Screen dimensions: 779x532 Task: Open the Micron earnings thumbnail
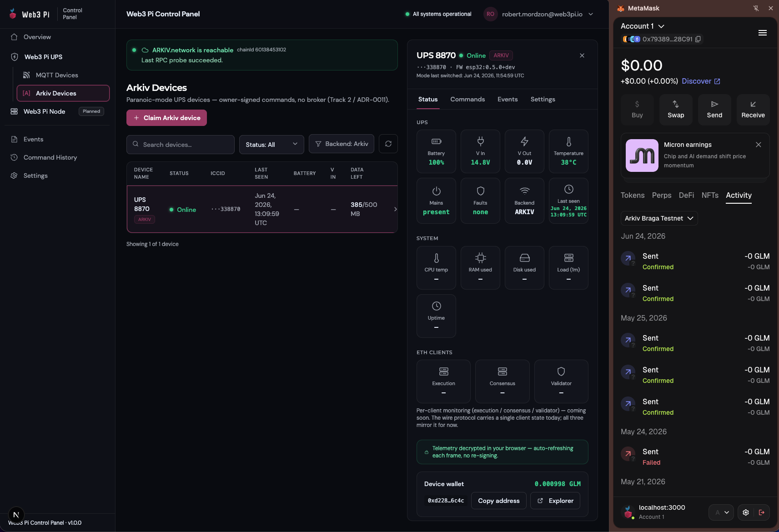[642, 156]
